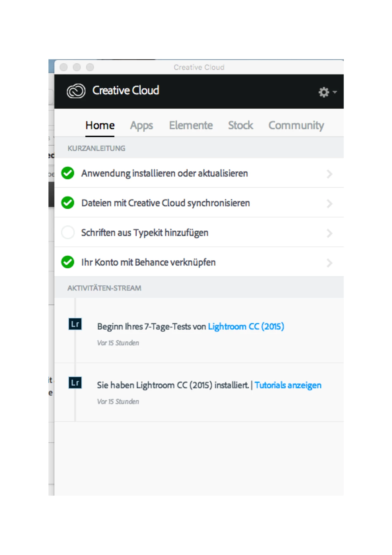Screen dimensions: 392x555
Task: Open the gear settings menu
Action: pos(327,92)
